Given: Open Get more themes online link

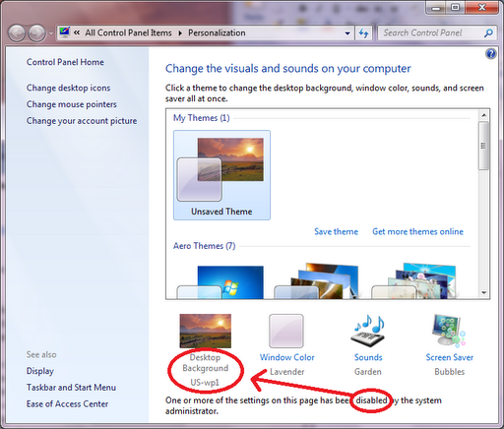Looking at the screenshot, I should point(417,231).
